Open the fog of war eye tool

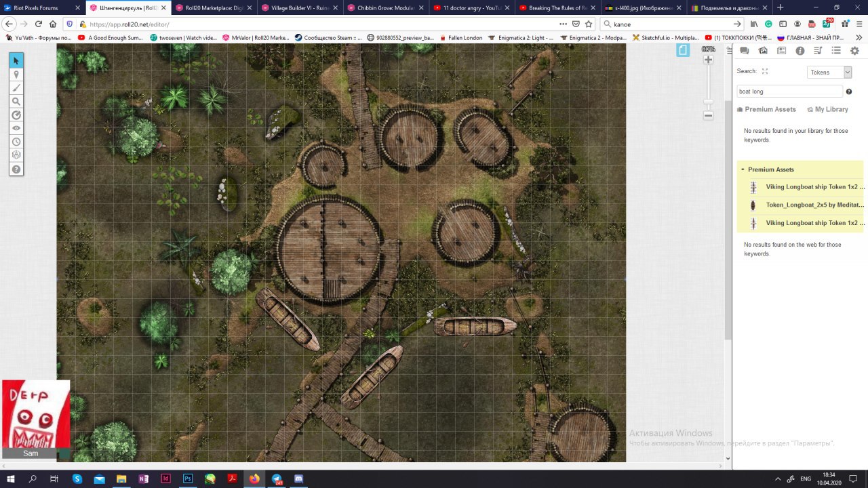pyautogui.click(x=16, y=128)
